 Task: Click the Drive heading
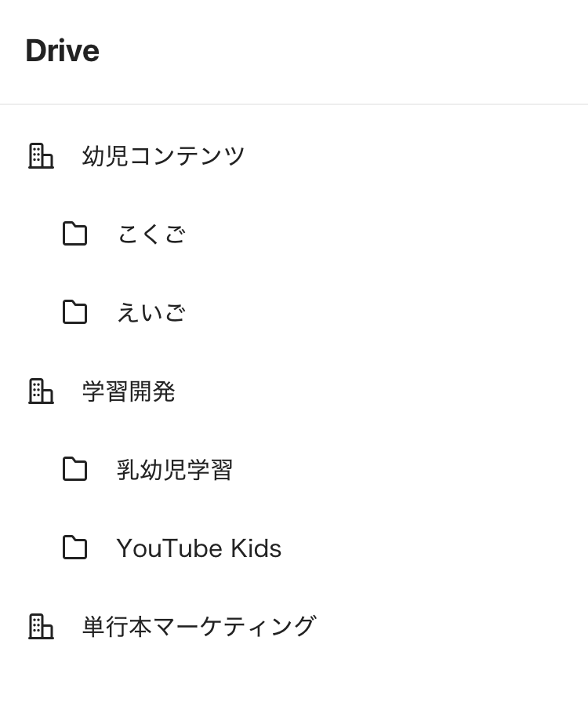point(62,51)
